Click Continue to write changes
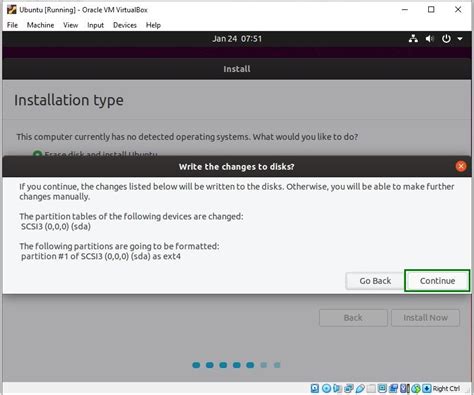This screenshot has width=474, height=395. 437,281
